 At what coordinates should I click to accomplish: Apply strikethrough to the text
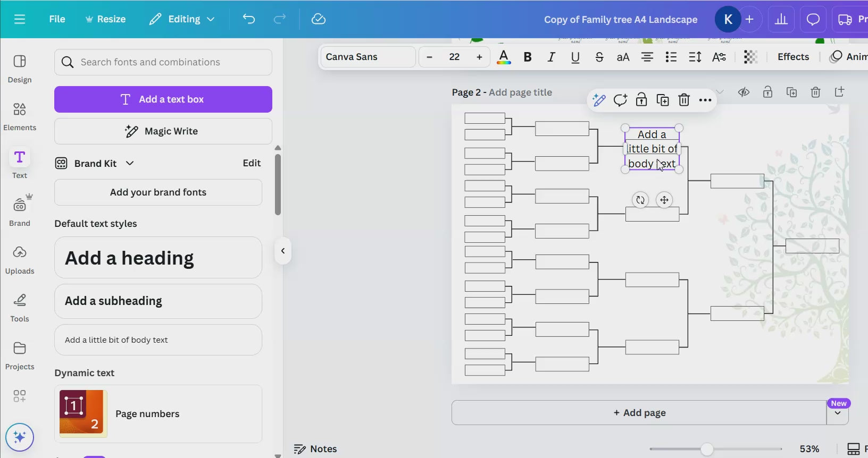(599, 57)
